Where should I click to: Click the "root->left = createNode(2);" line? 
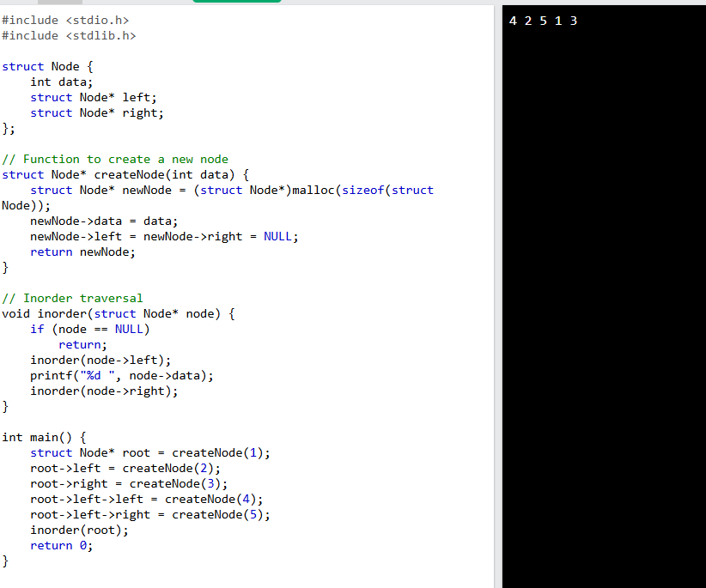[125, 469]
